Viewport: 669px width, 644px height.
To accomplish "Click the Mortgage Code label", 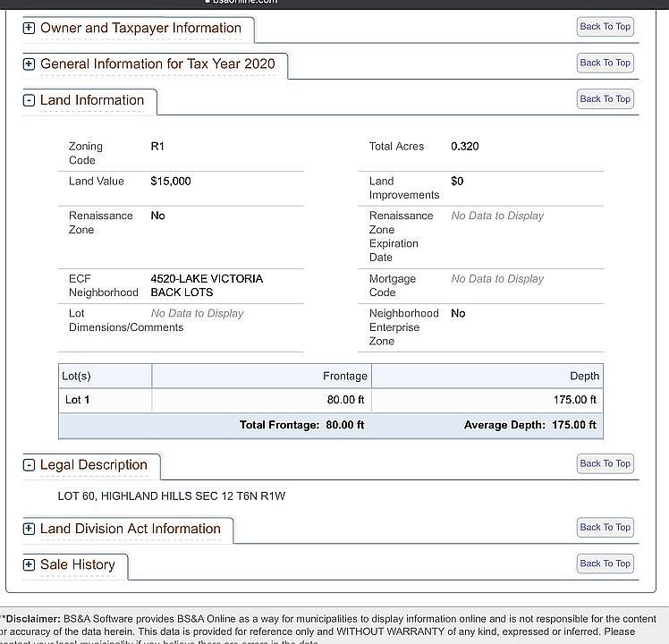I will 392,285.
